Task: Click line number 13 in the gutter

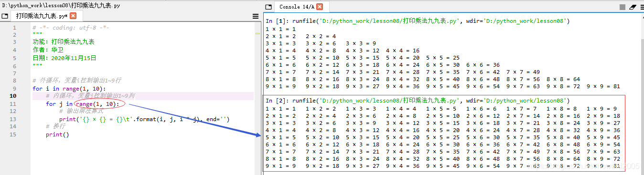Action: coord(13,119)
